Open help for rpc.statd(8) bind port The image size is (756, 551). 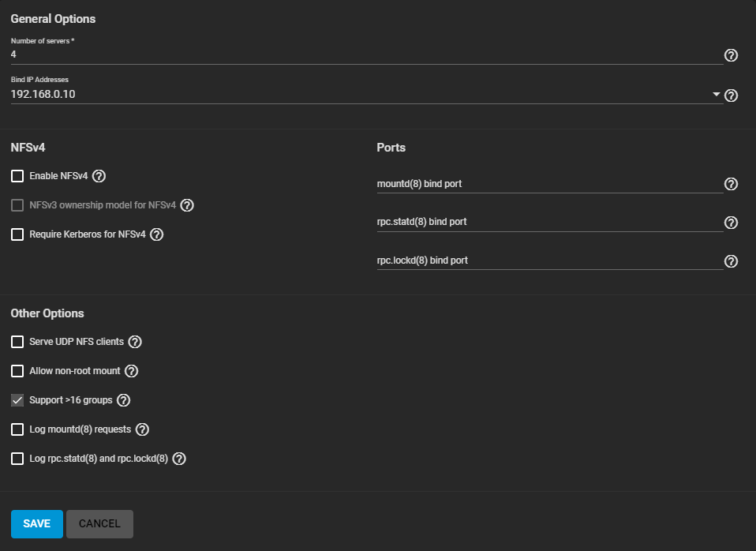click(731, 223)
